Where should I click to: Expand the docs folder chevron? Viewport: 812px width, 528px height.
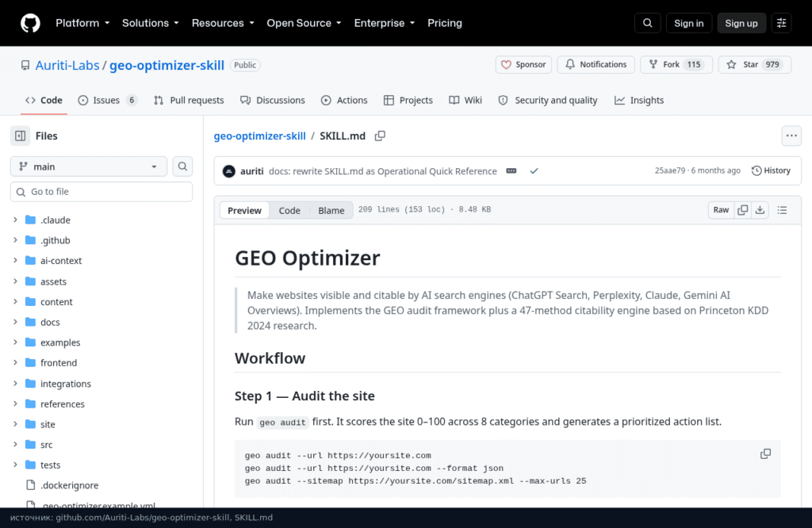15,322
